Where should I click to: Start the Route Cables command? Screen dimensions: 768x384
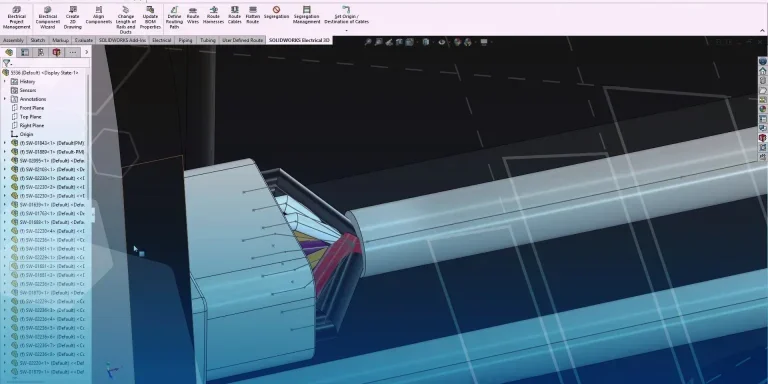pos(235,16)
